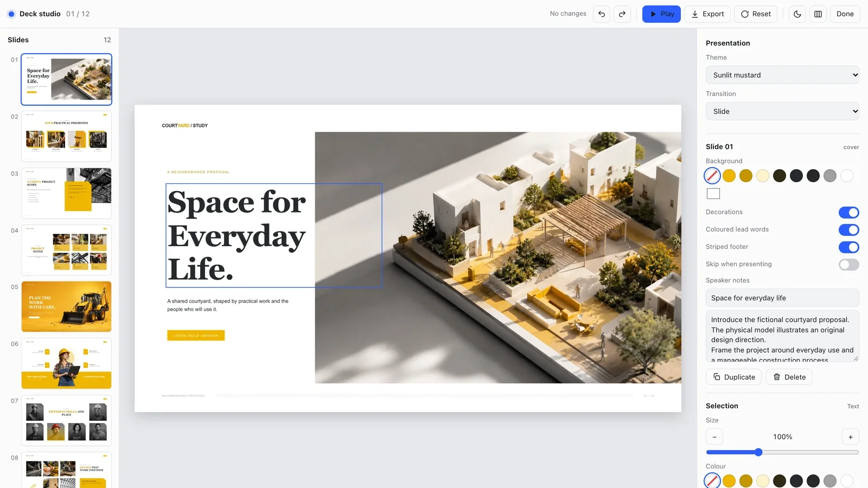Open slide 03 Project Scope thumbnail
The height and width of the screenshot is (488, 868).
[x=67, y=193]
